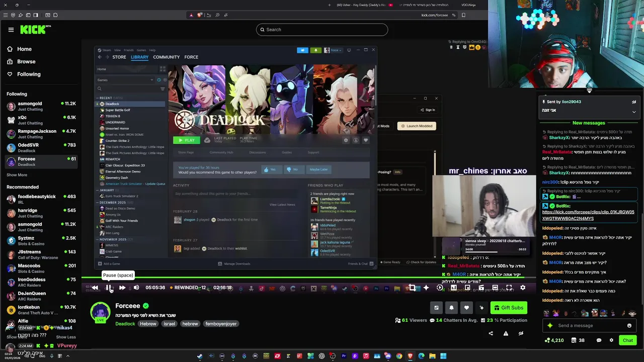Open Steam Games filter dropdown

(x=126, y=80)
